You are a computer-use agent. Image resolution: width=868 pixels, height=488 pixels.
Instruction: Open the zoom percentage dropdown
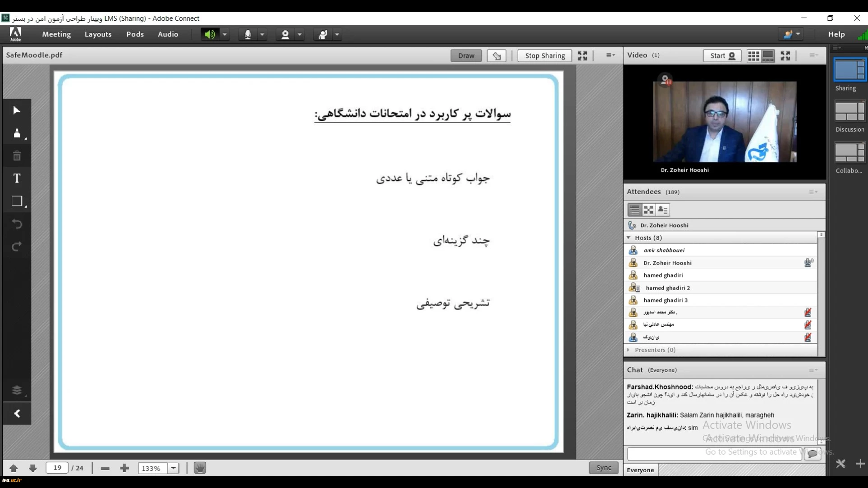(173, 468)
